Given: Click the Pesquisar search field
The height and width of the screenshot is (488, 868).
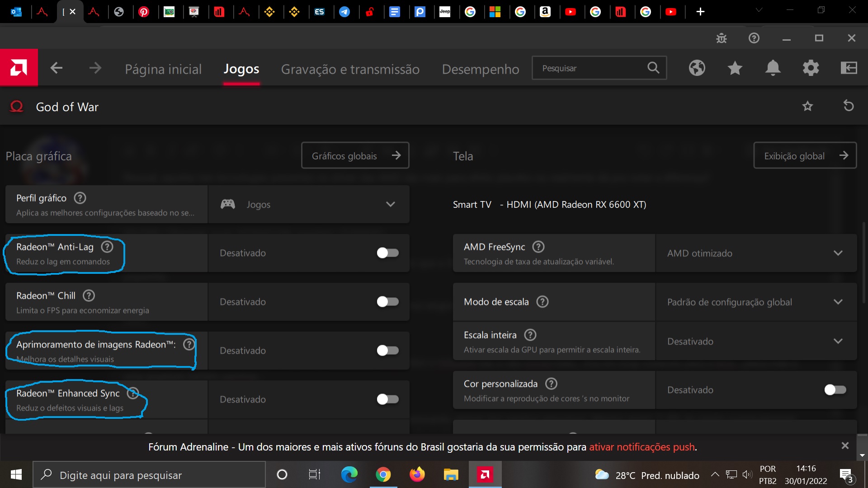Looking at the screenshot, I should [x=588, y=68].
